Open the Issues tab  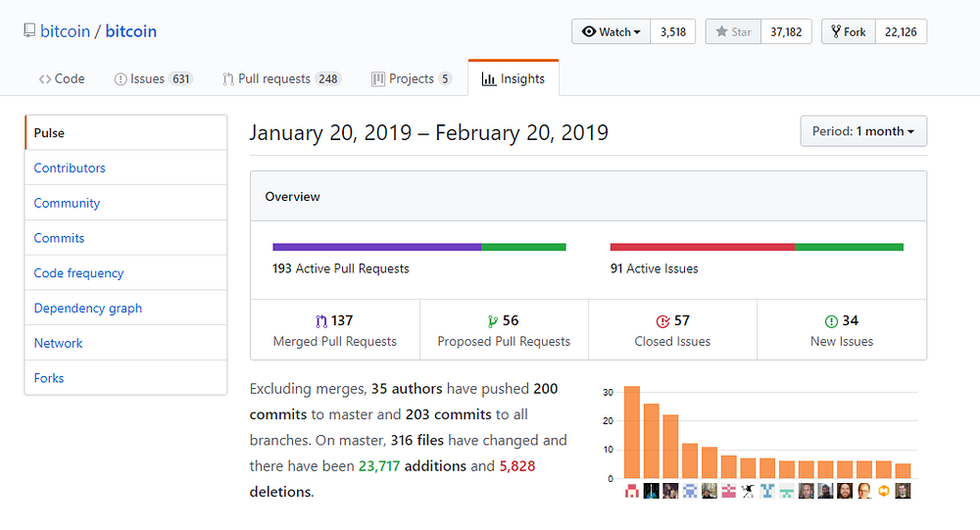[153, 78]
